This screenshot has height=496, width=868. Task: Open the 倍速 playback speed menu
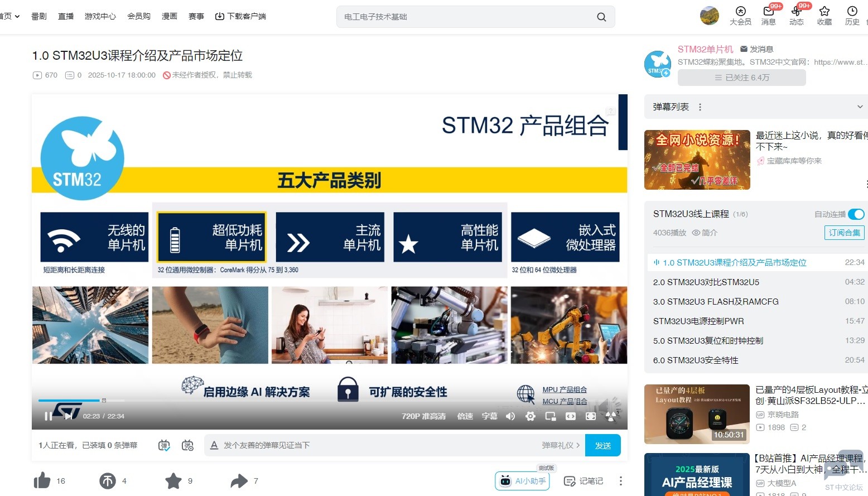click(465, 416)
